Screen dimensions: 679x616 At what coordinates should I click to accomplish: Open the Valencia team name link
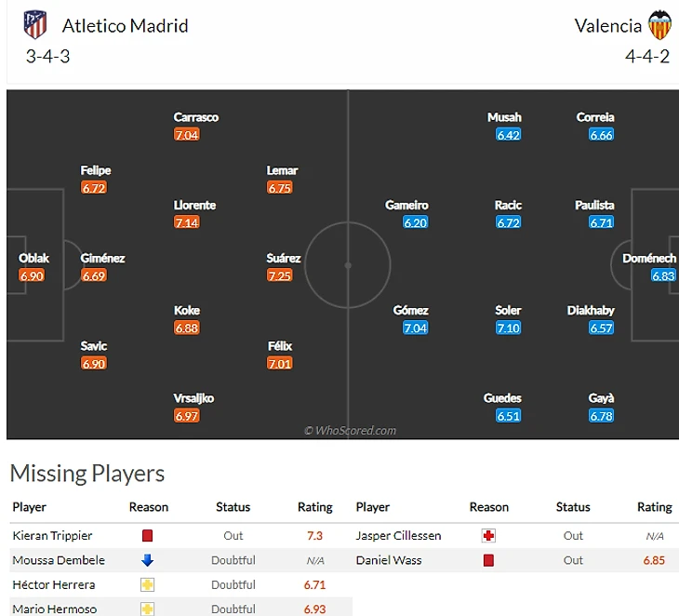point(608,25)
